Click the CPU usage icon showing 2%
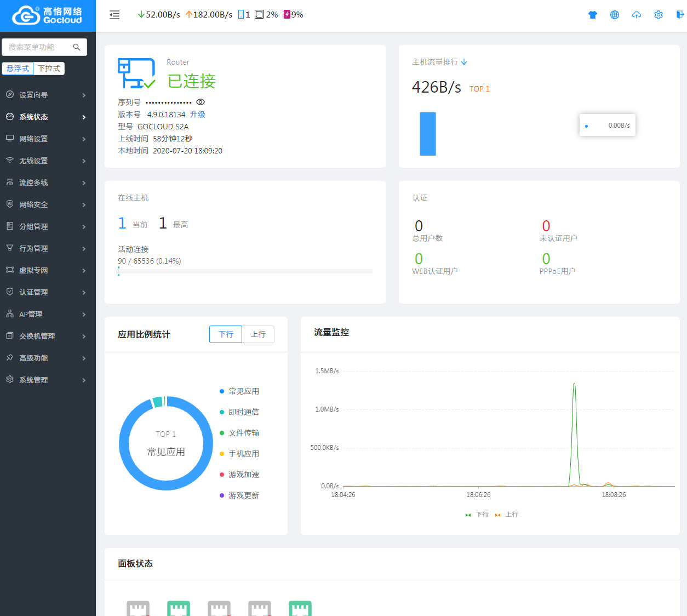687x616 pixels. [259, 14]
